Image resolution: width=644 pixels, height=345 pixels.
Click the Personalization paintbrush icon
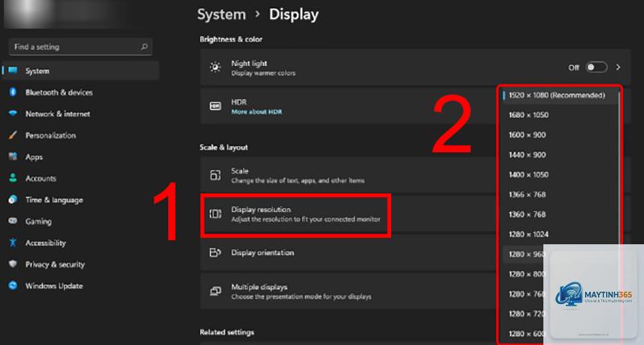pyautogui.click(x=13, y=135)
